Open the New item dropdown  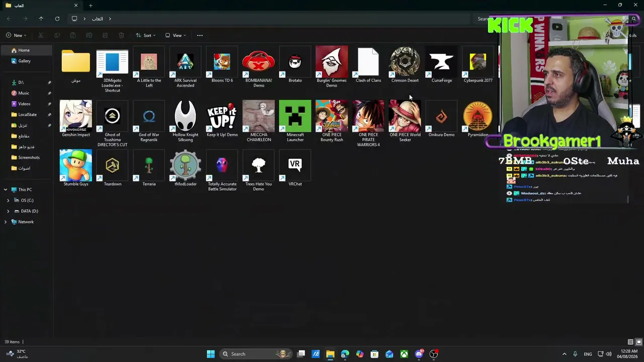[x=17, y=35]
